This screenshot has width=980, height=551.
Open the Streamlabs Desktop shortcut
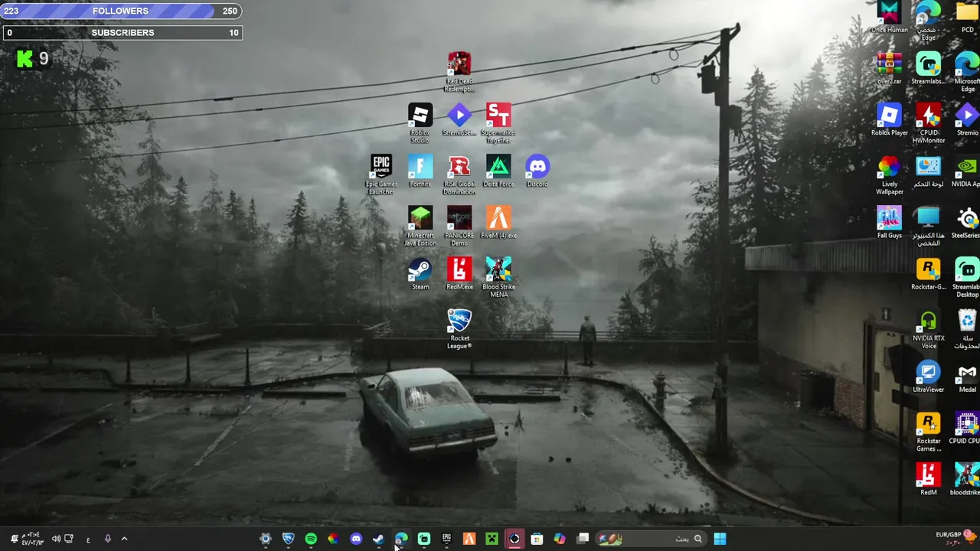coord(967,278)
